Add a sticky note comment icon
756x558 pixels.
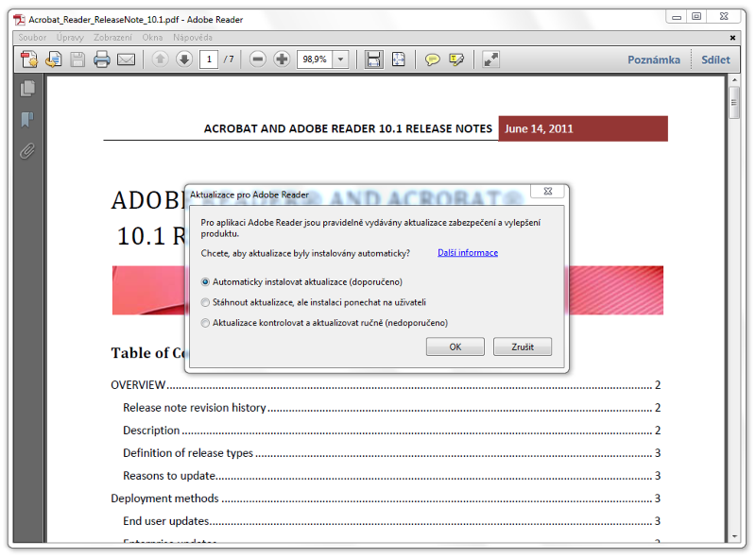433,59
